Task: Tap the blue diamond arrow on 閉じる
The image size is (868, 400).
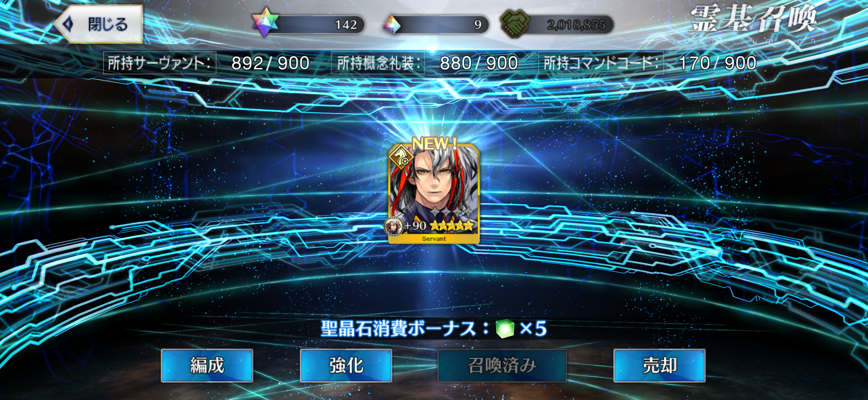Action: click(68, 24)
